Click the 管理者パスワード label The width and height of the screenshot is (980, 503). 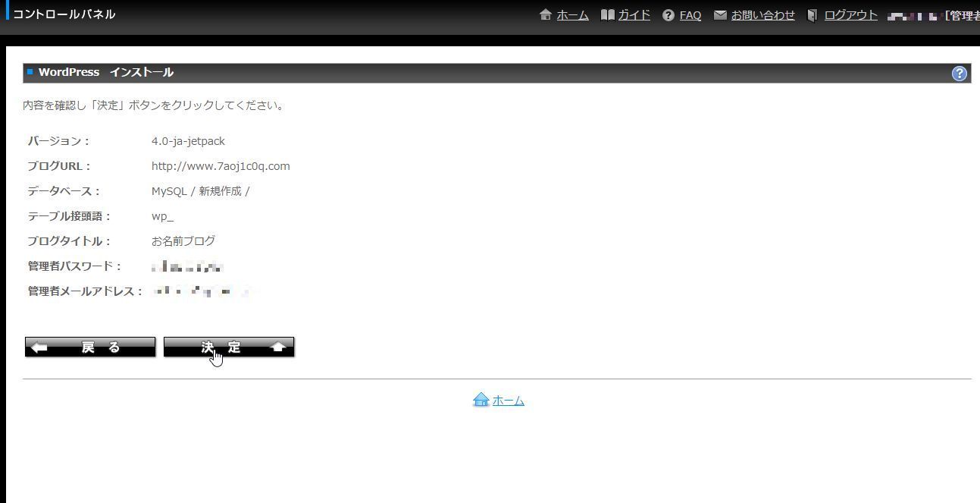click(75, 266)
